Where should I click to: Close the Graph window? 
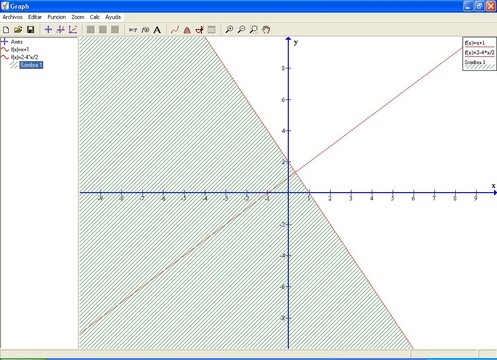pyautogui.click(x=491, y=6)
